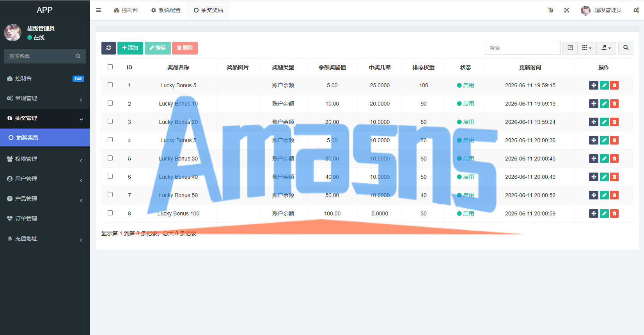
Task: Toggle the table card view icon
Action: click(570, 48)
